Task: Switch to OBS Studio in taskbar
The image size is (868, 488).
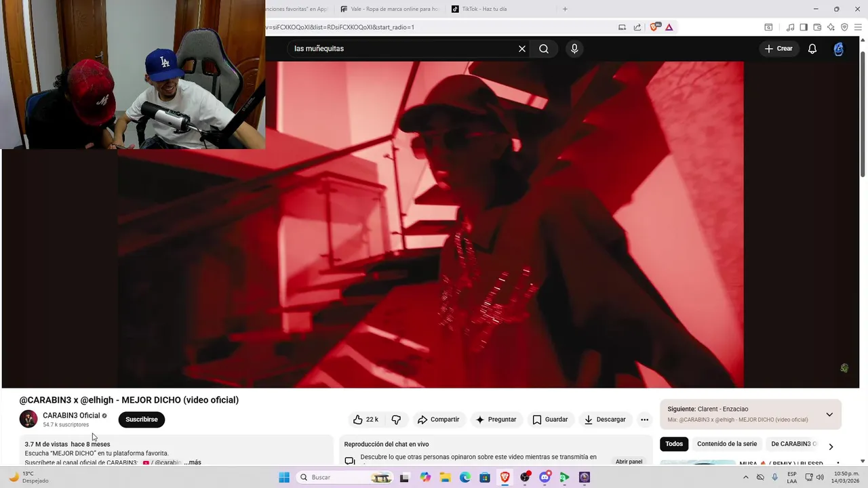Action: (x=525, y=477)
